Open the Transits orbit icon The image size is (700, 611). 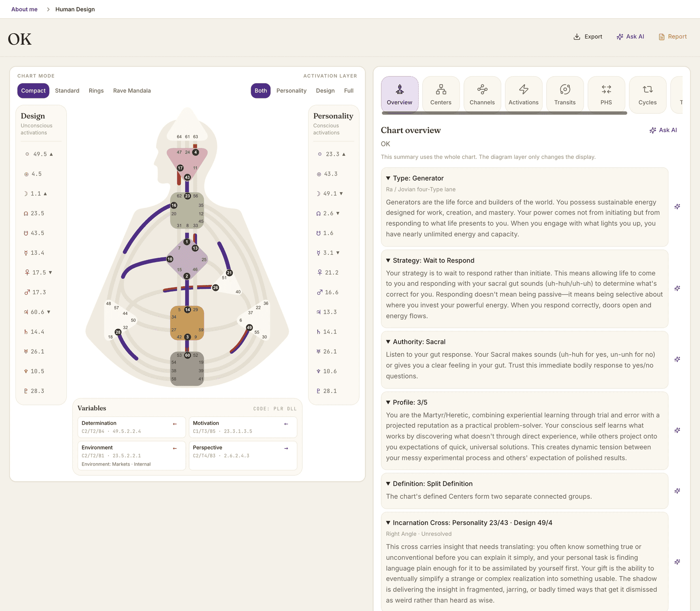pyautogui.click(x=565, y=89)
